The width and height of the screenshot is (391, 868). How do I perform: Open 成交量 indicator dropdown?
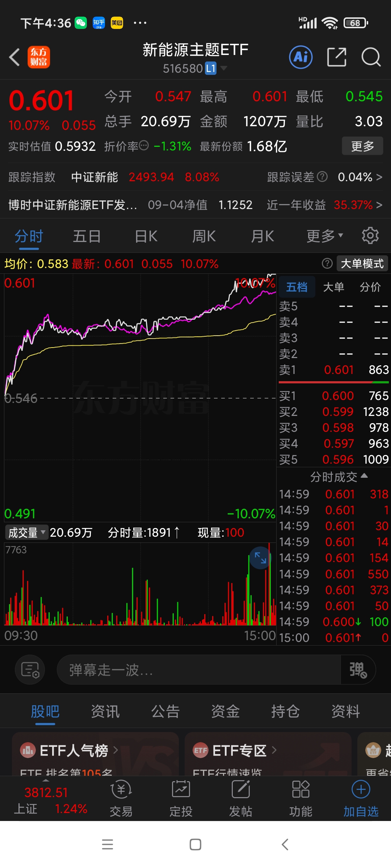[26, 532]
